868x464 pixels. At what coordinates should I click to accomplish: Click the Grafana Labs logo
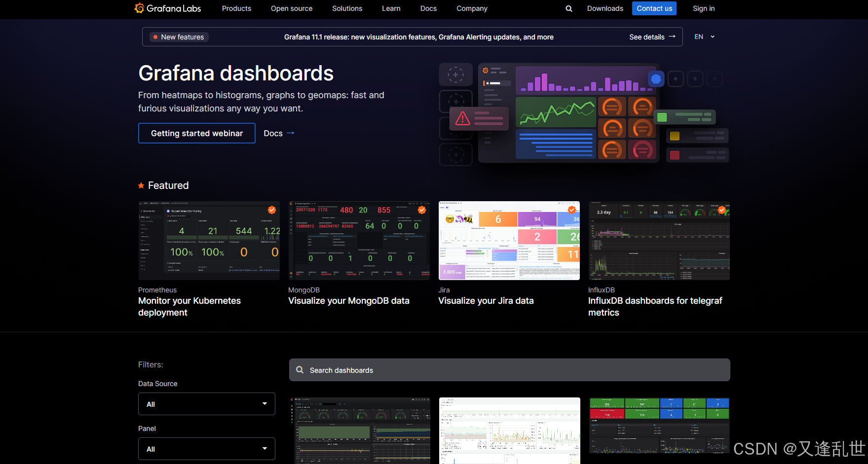click(x=168, y=8)
